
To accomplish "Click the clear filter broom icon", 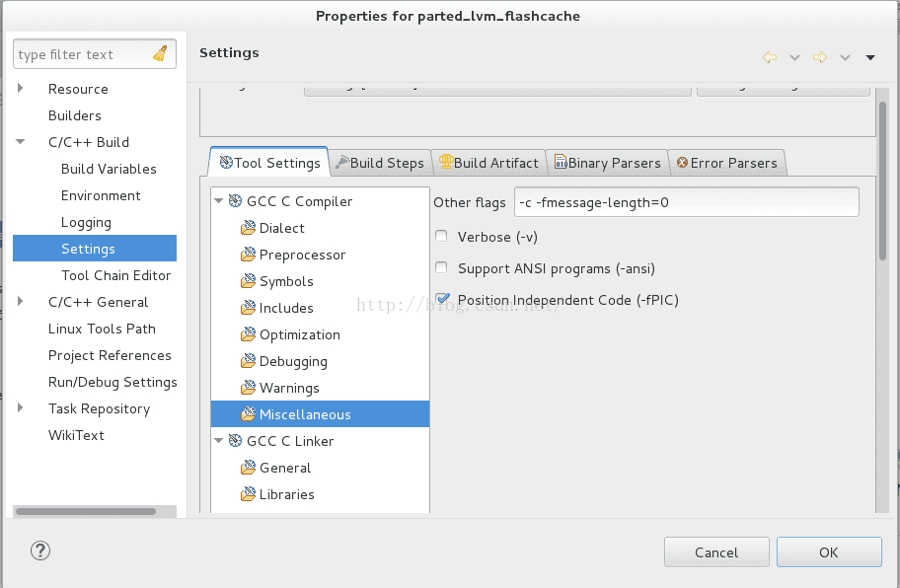I will (160, 54).
